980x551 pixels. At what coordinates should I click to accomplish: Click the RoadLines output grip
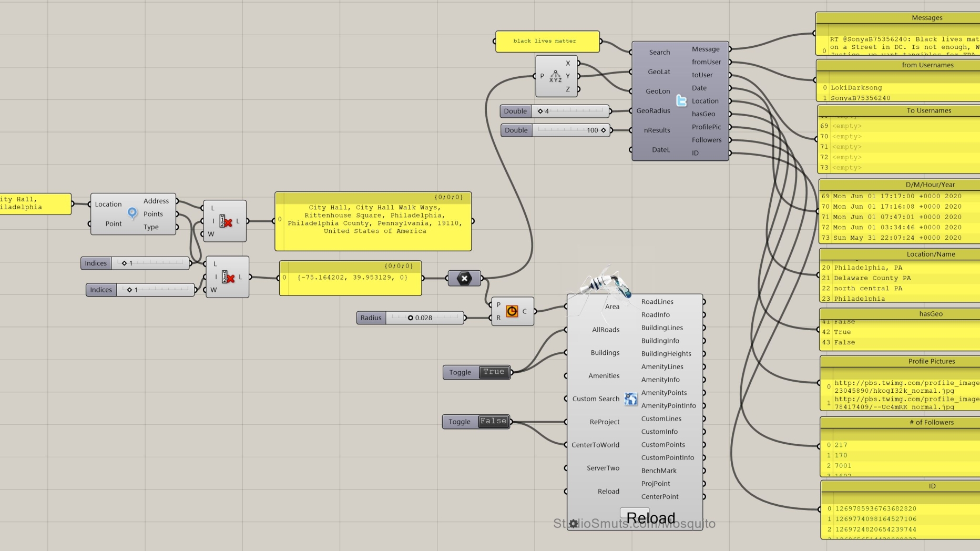coord(704,301)
